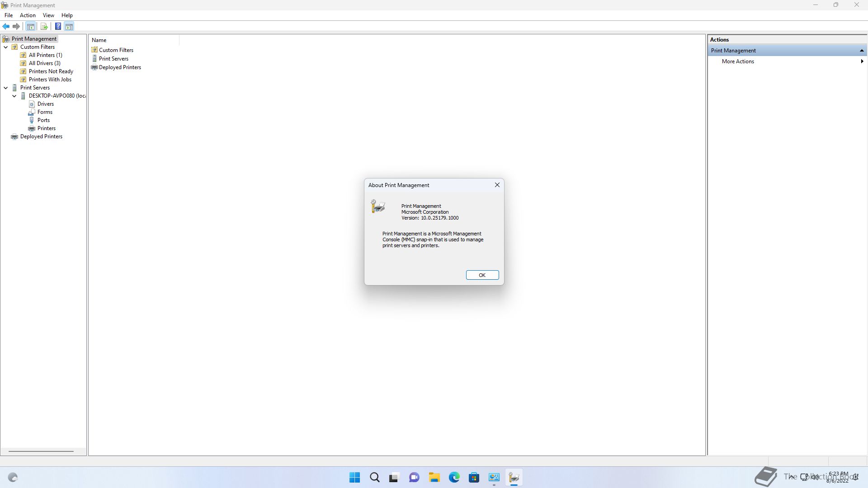Select All Drivers (3) filter

44,63
